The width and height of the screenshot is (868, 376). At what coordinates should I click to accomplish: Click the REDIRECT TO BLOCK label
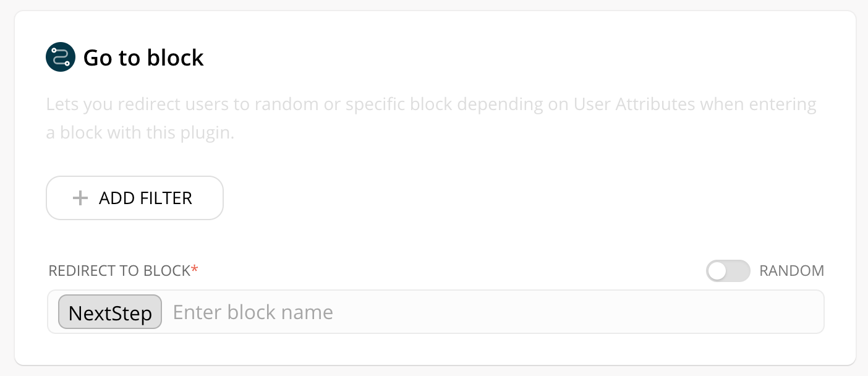point(119,271)
